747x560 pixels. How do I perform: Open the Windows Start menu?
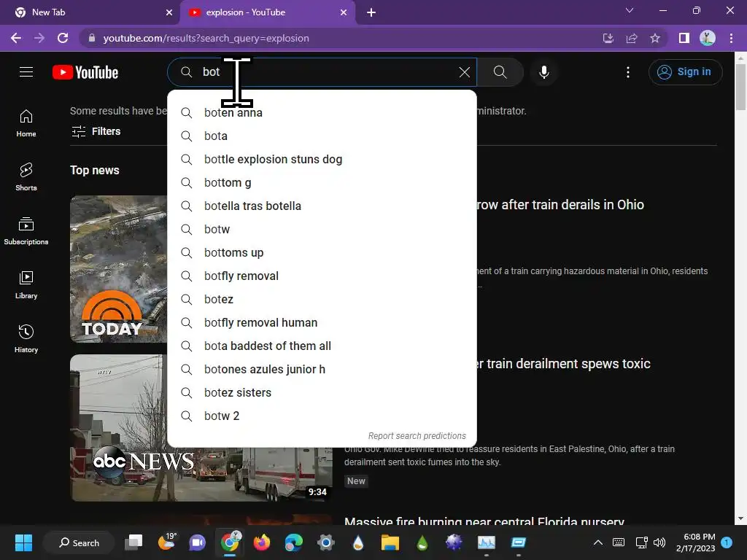(23, 542)
